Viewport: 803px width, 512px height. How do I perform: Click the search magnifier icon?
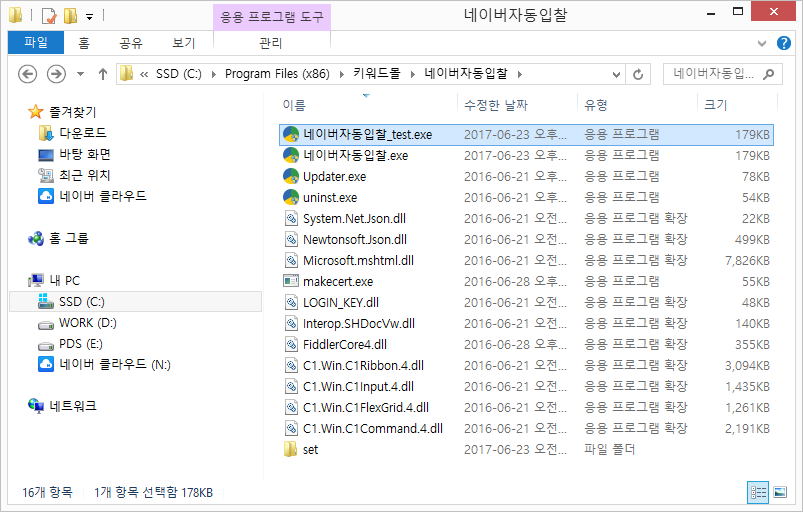click(768, 74)
